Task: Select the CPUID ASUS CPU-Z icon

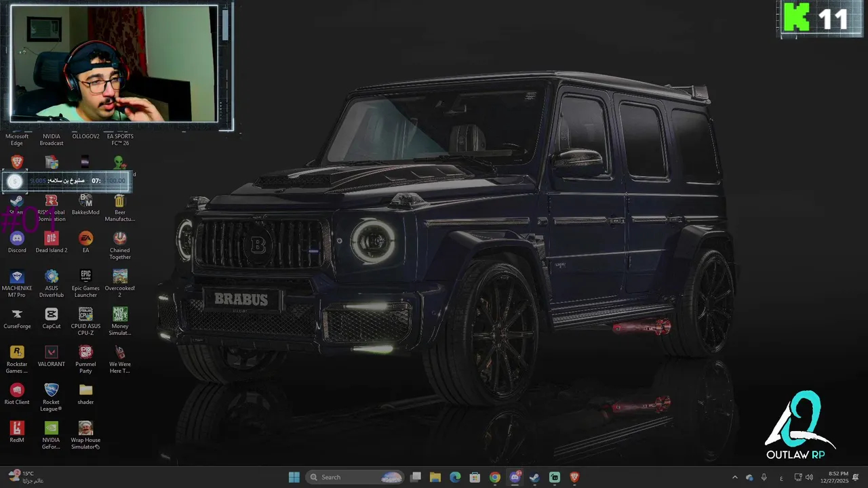Action: coord(85,321)
